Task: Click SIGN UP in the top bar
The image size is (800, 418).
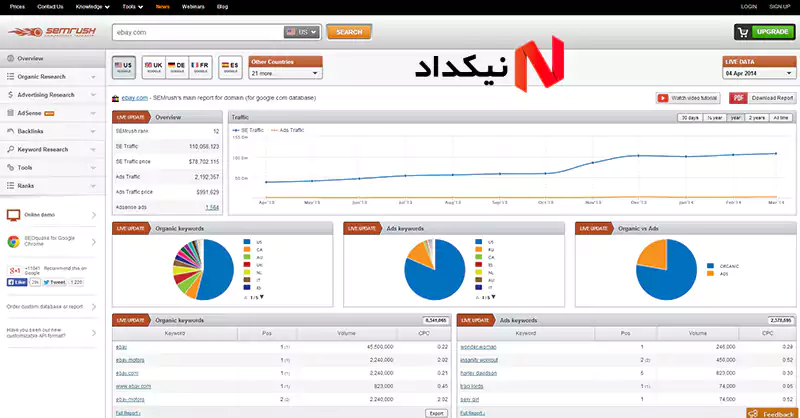Action: click(x=779, y=7)
